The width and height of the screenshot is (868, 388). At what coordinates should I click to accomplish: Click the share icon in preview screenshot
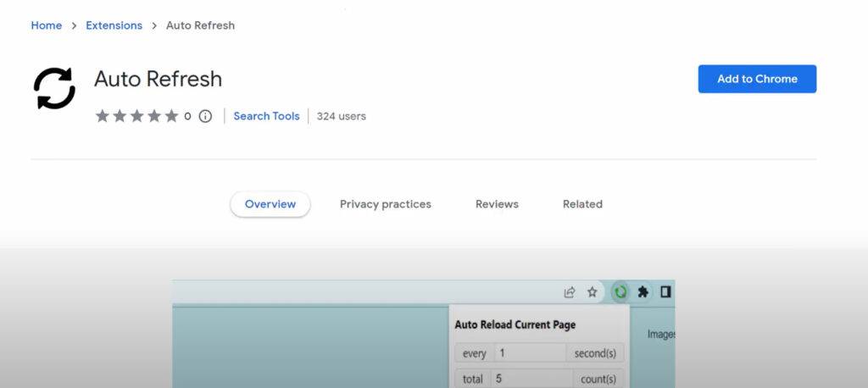click(x=570, y=292)
